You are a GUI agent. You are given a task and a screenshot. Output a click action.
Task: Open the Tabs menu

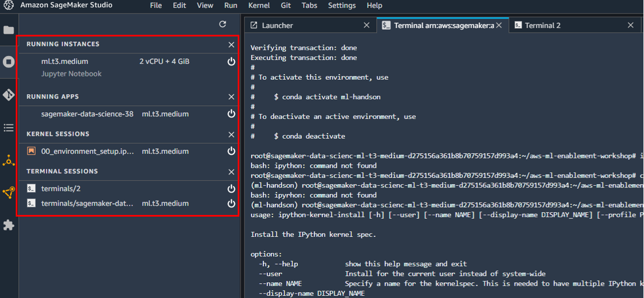coord(309,6)
